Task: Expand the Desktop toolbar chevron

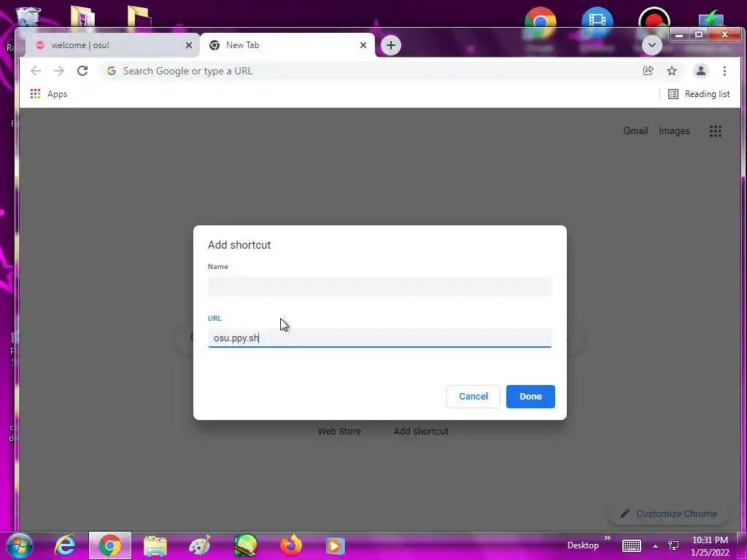Action: coord(608,538)
